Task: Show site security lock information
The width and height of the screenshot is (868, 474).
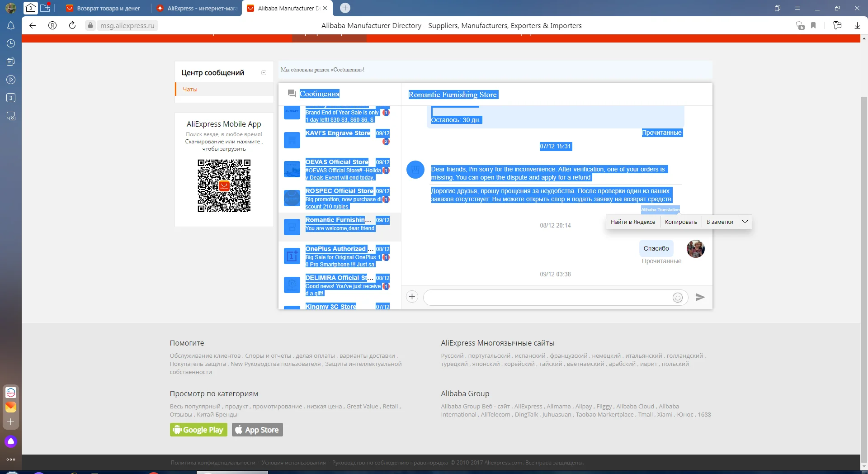Action: tap(90, 25)
